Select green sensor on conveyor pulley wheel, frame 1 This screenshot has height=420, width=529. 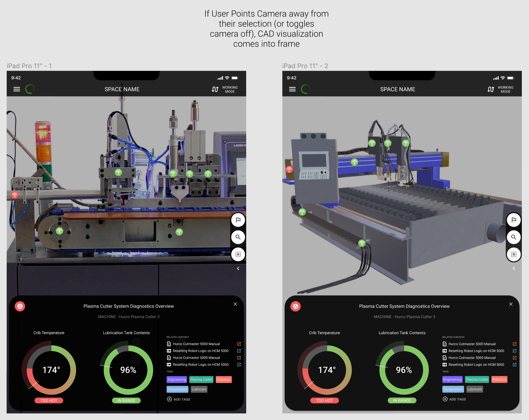[60, 231]
